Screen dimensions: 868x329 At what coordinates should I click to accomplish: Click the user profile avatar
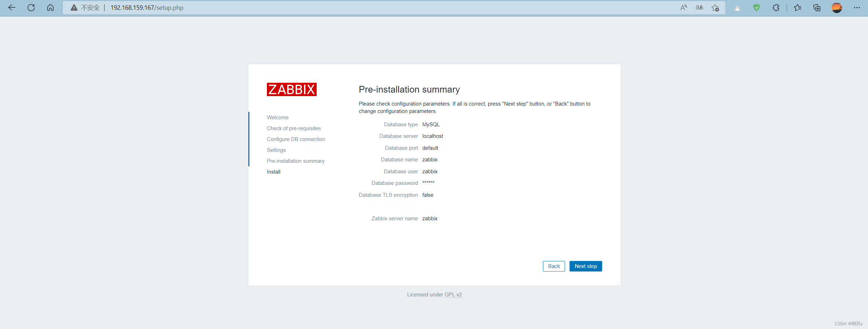tap(837, 8)
